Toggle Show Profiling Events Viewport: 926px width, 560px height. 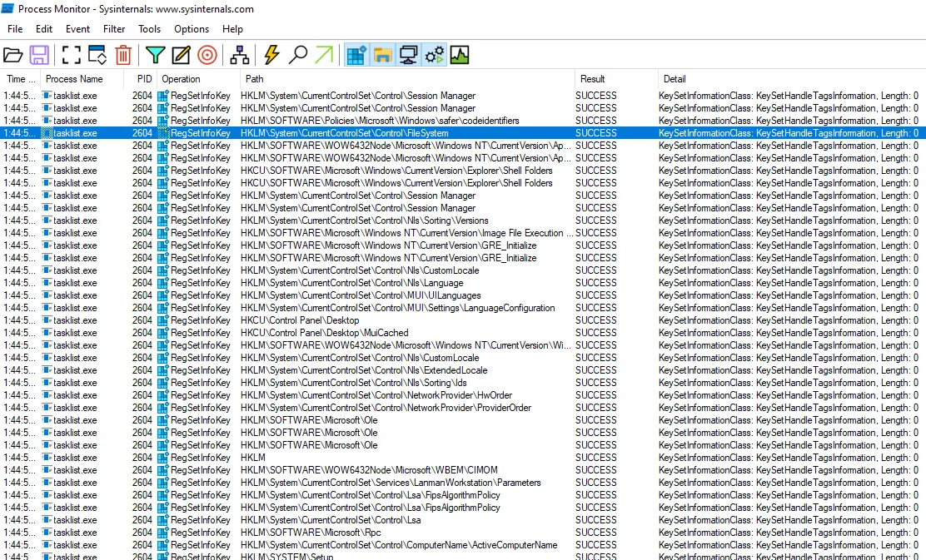tap(460, 55)
